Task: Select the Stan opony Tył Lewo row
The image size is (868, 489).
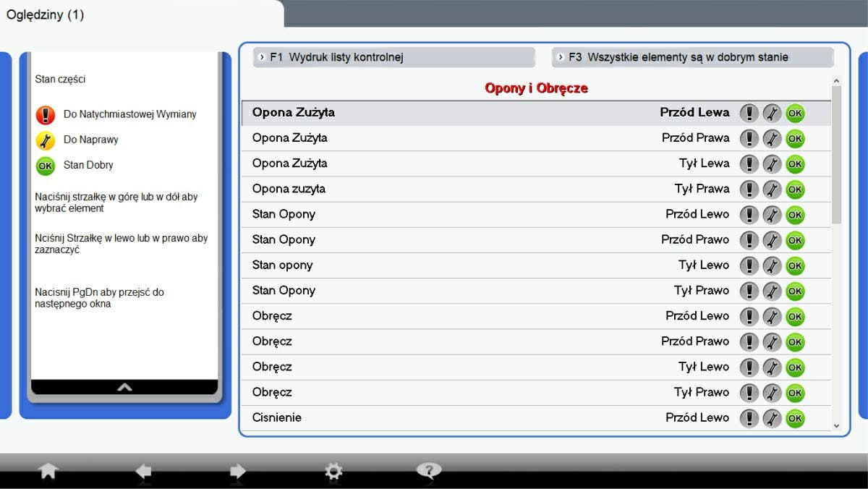Action: 536,265
